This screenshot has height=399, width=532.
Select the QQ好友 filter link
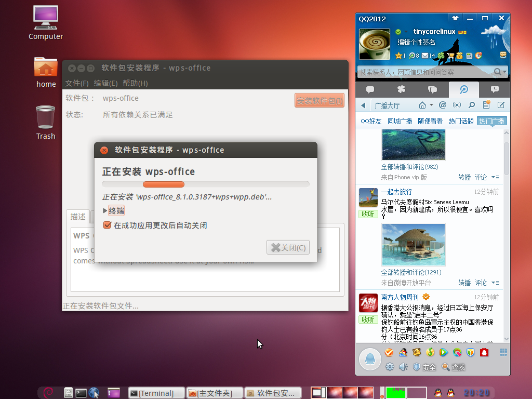tap(371, 121)
